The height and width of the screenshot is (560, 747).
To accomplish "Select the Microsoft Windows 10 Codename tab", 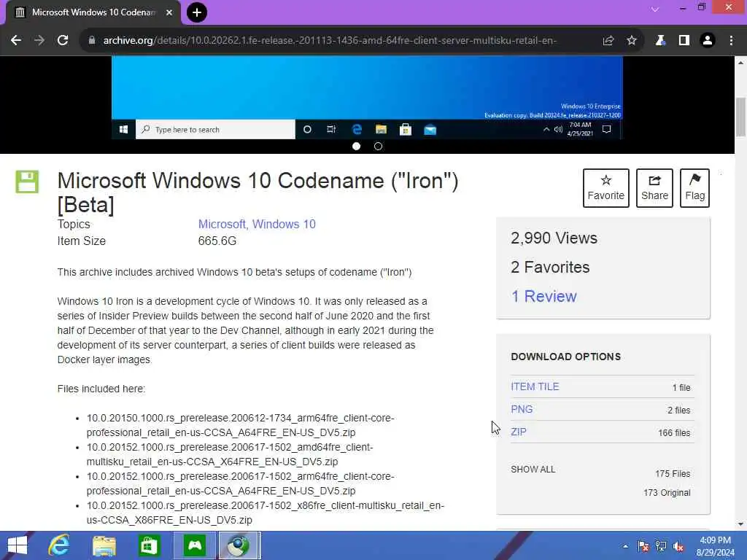I will pos(93,12).
